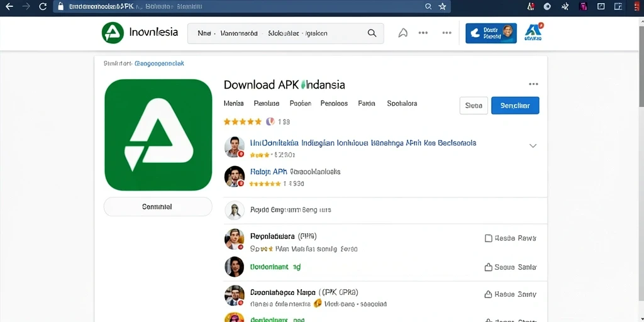Switch to the Meniza tab
The width and height of the screenshot is (644, 322).
point(234,104)
